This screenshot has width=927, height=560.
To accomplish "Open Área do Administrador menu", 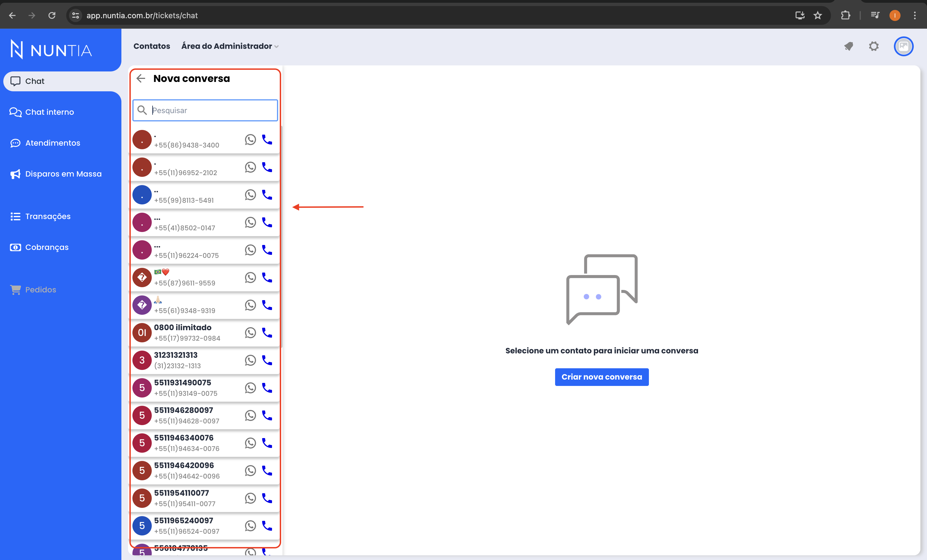I will coord(230,46).
